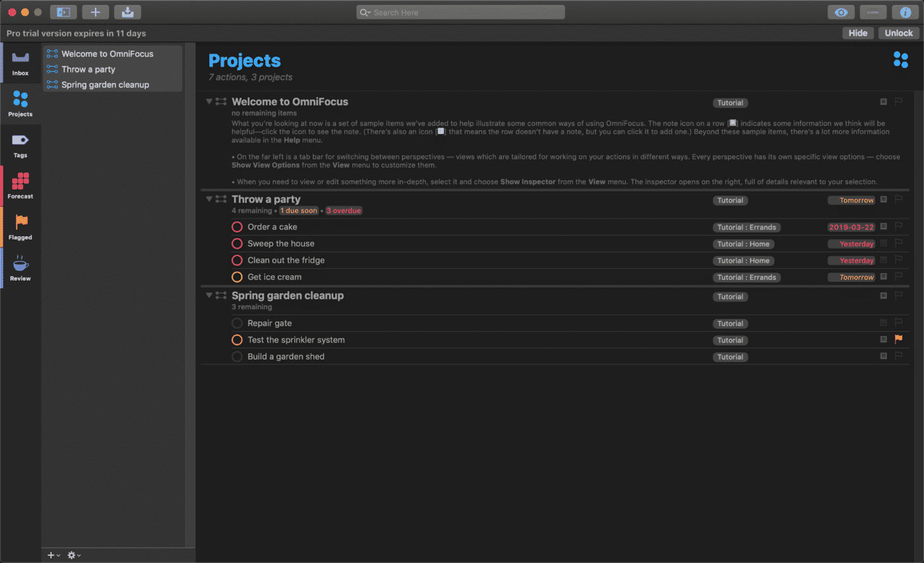
Task: Open the sidebar gear action menu
Action: pyautogui.click(x=74, y=555)
